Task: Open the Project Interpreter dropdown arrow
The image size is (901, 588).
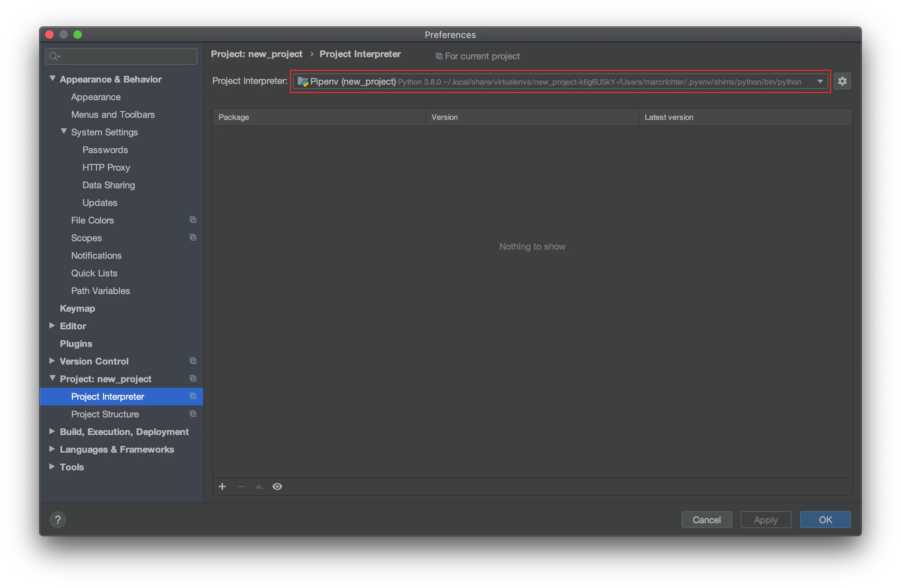Action: [x=820, y=81]
